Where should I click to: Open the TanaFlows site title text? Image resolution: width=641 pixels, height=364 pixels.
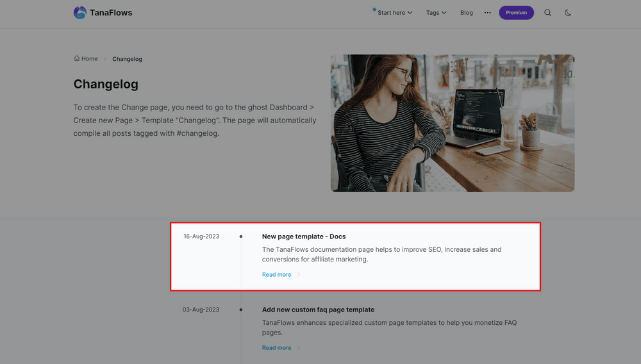click(111, 13)
